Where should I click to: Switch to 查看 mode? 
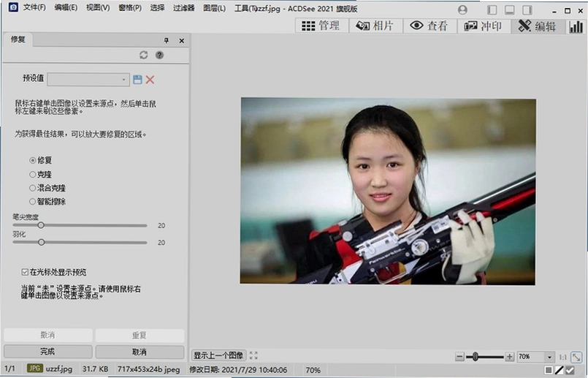coord(429,26)
